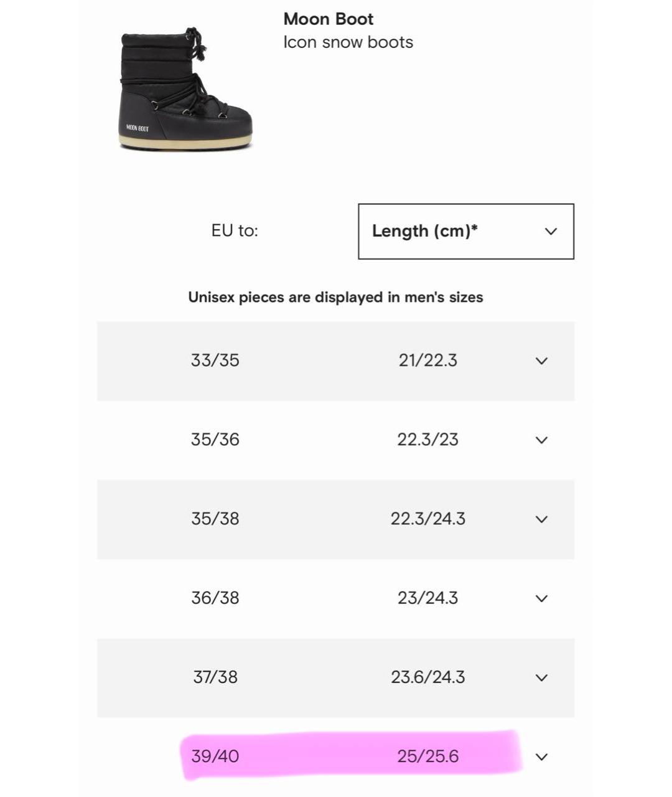Expand the 36/38 size row chevron
The image size is (672, 797).
coord(542,598)
